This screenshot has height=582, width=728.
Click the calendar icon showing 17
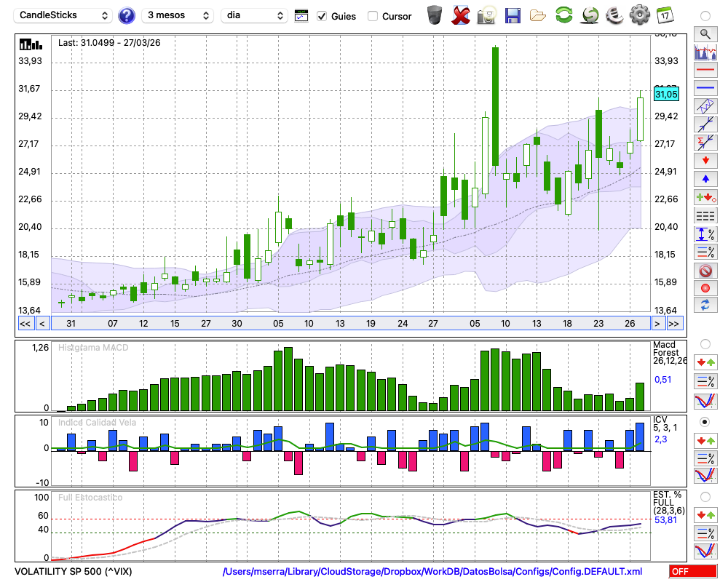point(664,15)
